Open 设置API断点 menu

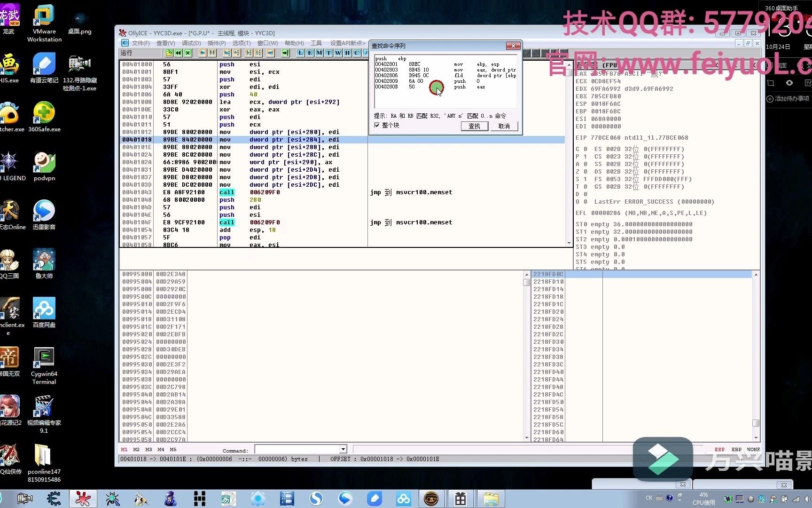click(x=347, y=43)
